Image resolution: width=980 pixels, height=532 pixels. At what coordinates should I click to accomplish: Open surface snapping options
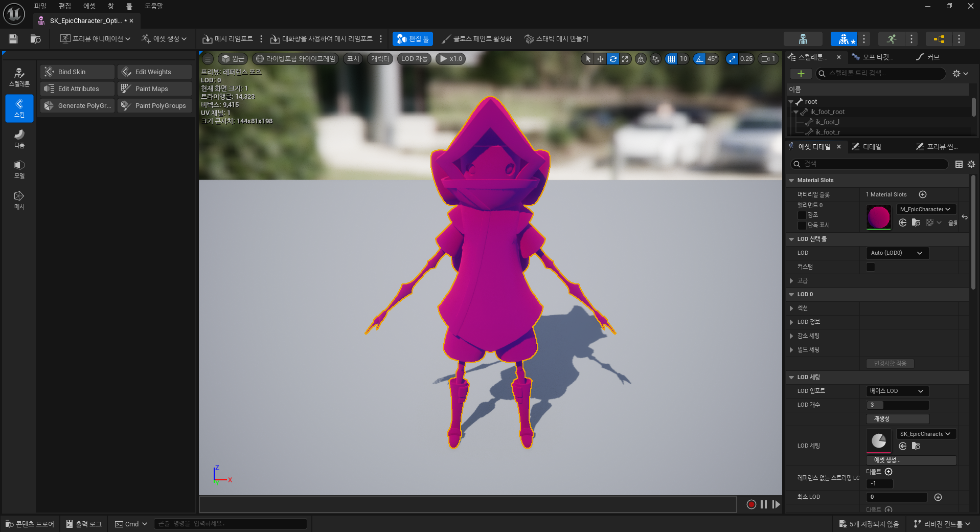pos(655,59)
